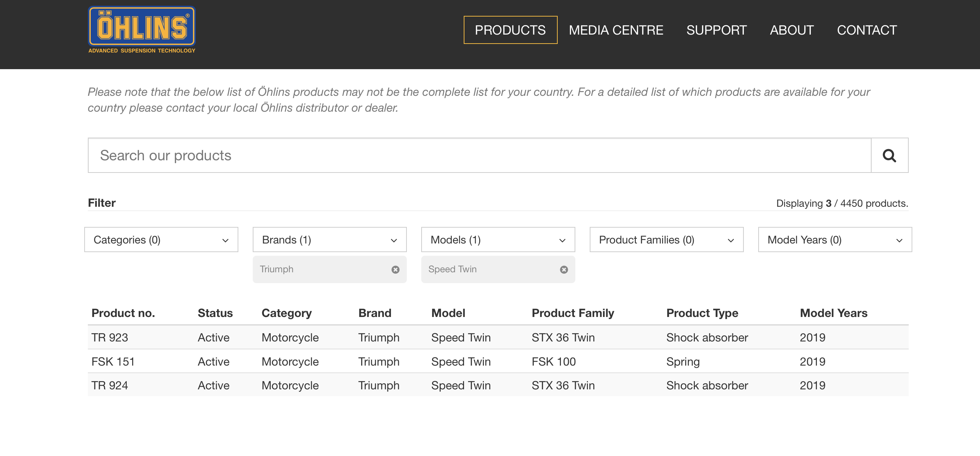Viewport: 980px width, 456px height.
Task: Click the Status column header
Action: pyautogui.click(x=215, y=313)
